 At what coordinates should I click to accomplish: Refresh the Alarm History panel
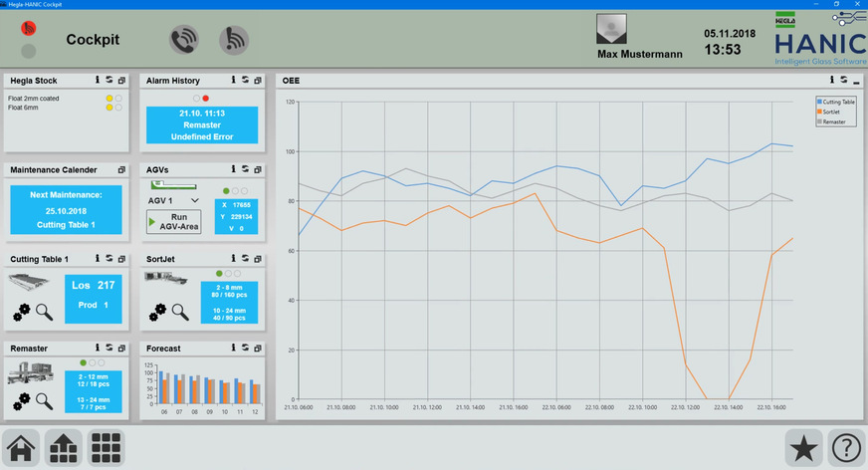click(245, 80)
